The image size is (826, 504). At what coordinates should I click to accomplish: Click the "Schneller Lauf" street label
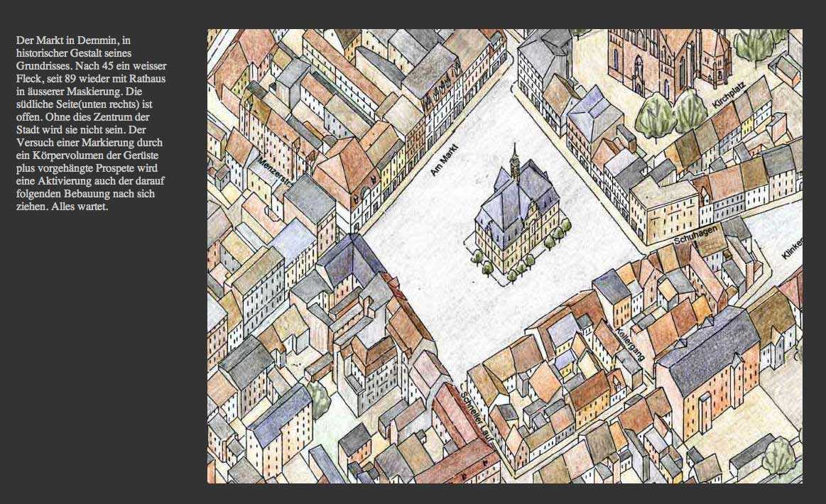(x=477, y=414)
